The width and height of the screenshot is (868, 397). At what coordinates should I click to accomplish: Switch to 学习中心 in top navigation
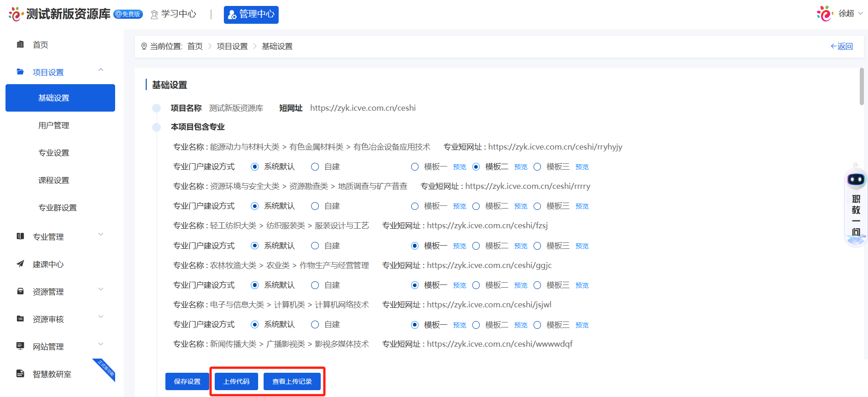point(174,14)
